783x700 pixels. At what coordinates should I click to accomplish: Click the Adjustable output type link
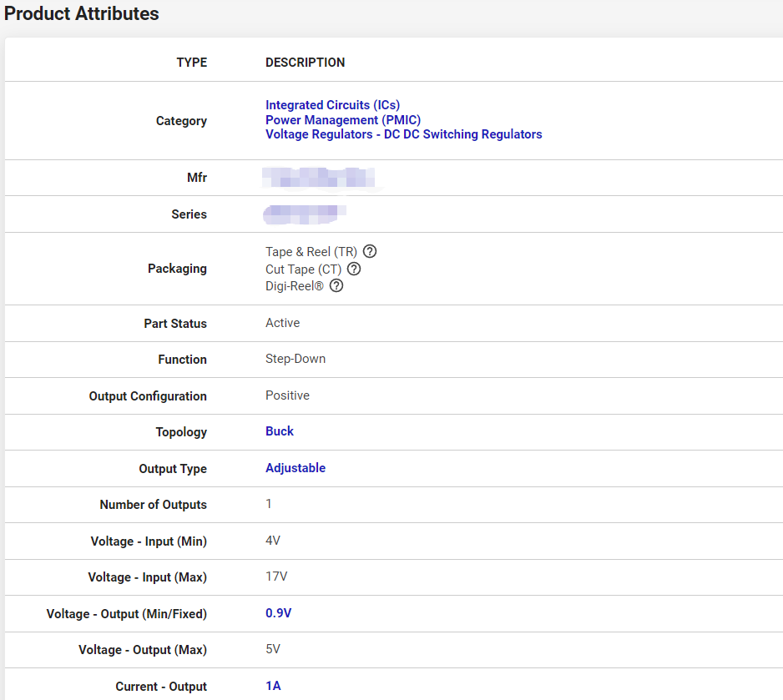[x=296, y=468]
